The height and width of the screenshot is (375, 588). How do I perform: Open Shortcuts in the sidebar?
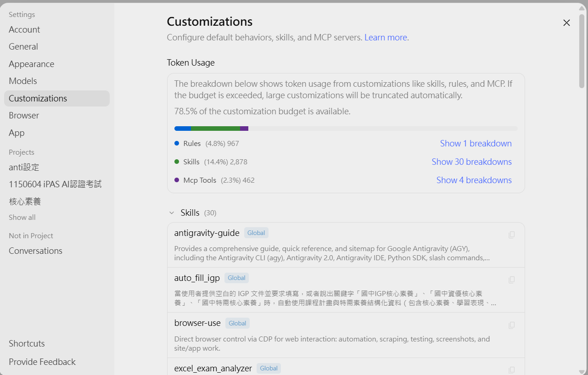tap(57, 343)
